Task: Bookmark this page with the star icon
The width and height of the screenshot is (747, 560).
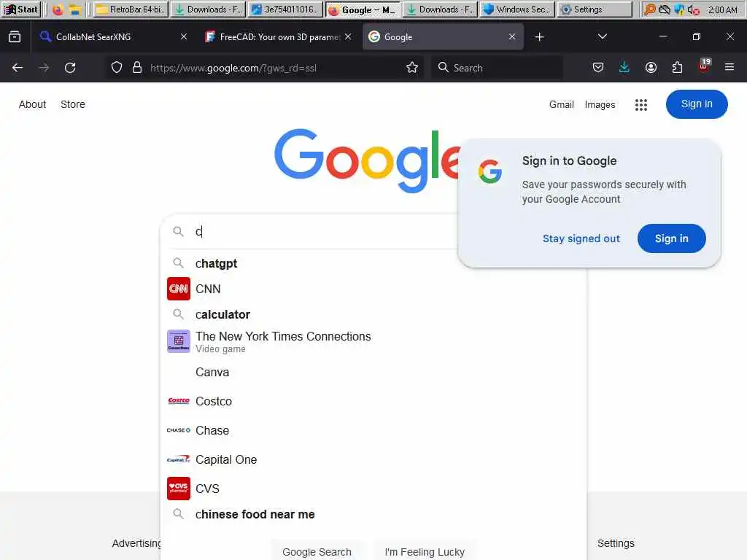Action: (412, 68)
